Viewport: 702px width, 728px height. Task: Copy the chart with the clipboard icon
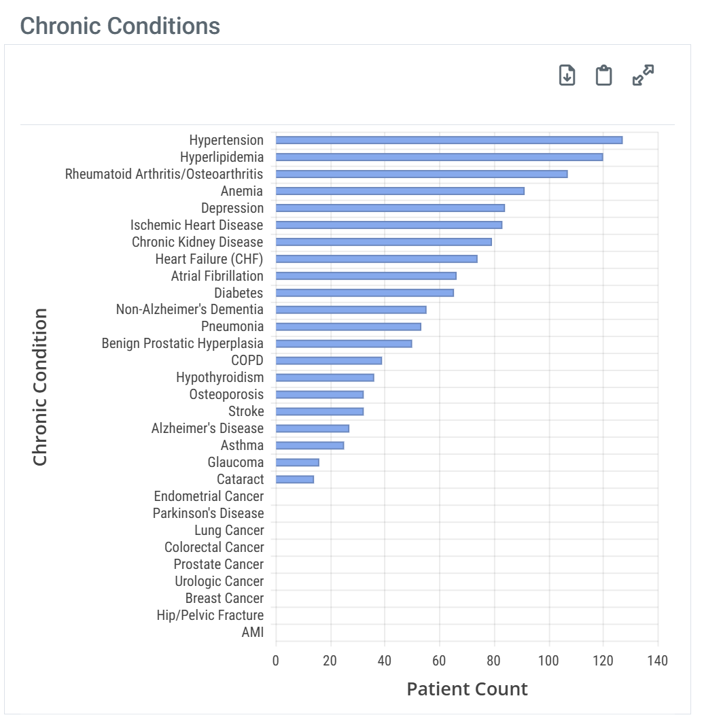point(603,75)
